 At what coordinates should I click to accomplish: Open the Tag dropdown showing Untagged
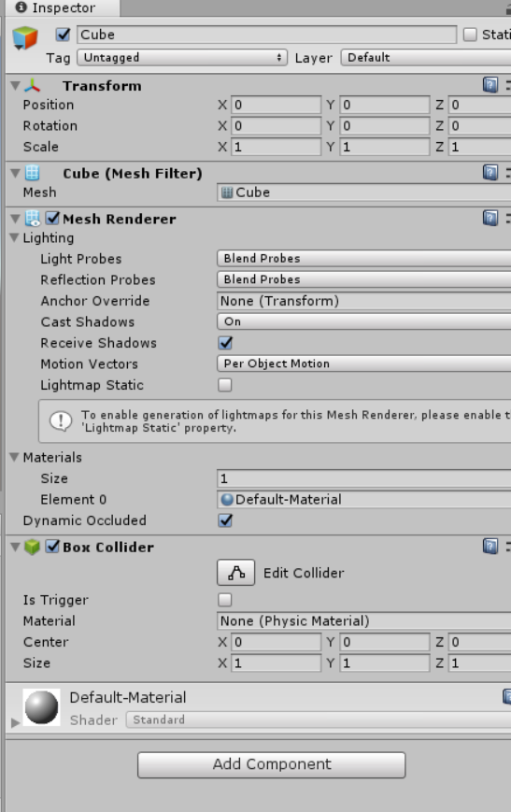(182, 58)
